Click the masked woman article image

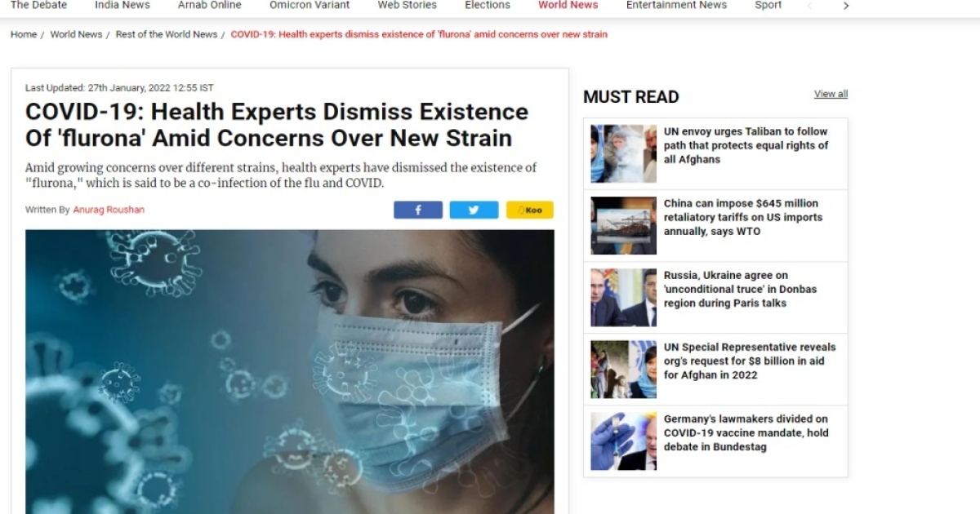pos(290,371)
